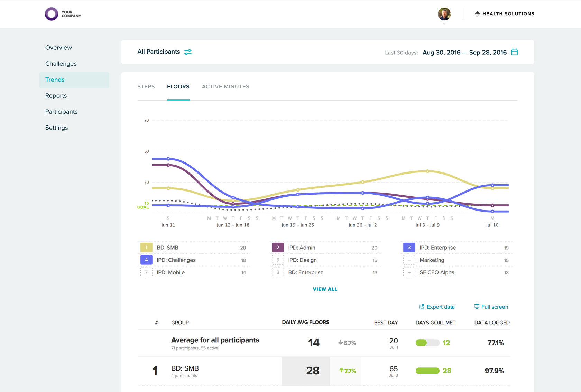This screenshot has width=581, height=392.
Task: Sort by the # rank column header
Action: tap(156, 323)
